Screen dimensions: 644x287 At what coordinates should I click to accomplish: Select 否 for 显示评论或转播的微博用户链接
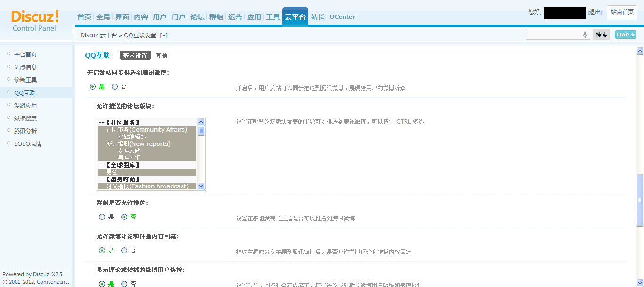click(x=124, y=284)
